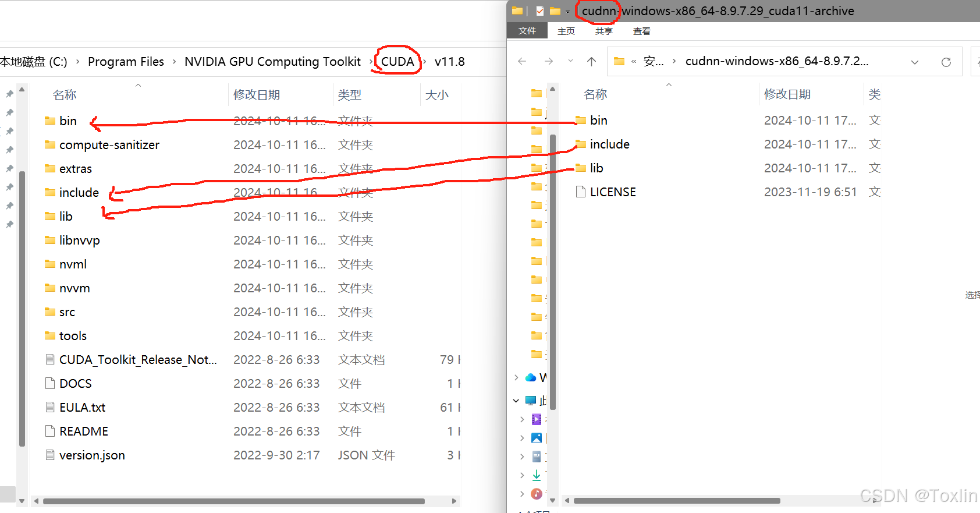Click the folder icon in cudnn address bar
Viewport: 980px width, 513px height.
coord(619,61)
